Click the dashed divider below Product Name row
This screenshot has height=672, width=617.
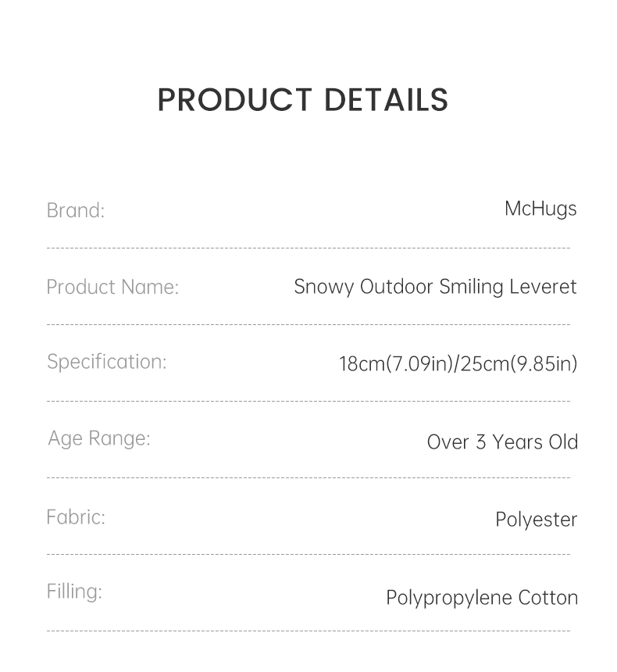(x=308, y=324)
